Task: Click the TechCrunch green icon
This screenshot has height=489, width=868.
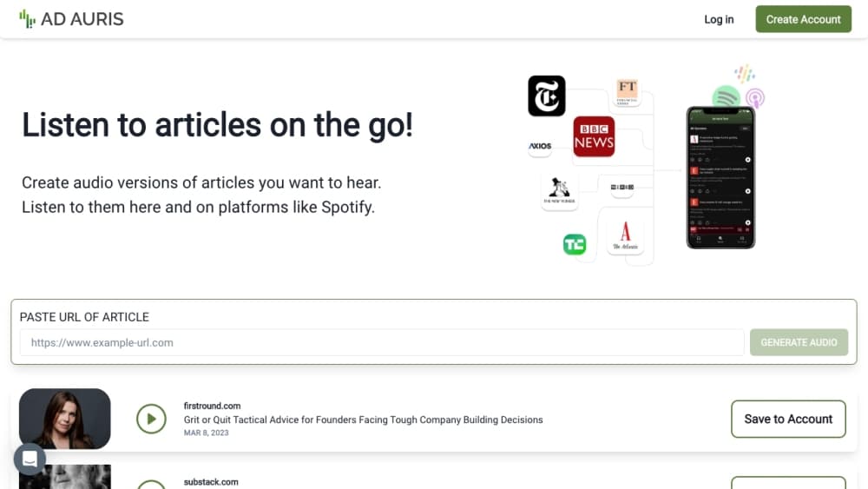Action: click(x=574, y=245)
